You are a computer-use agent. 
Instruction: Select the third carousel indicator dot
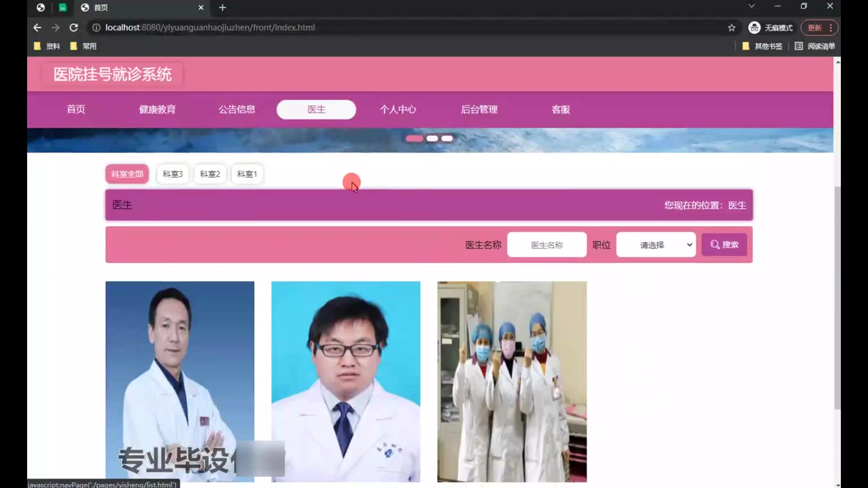coord(447,138)
